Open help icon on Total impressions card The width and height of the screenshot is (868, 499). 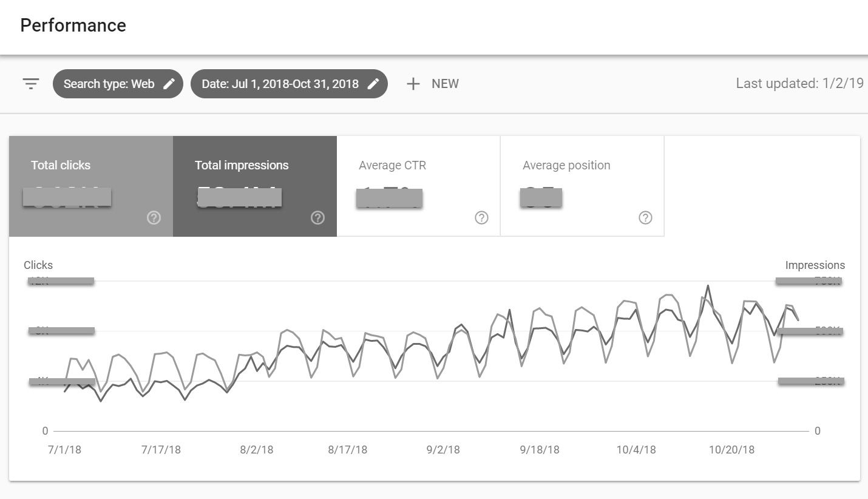pos(318,217)
